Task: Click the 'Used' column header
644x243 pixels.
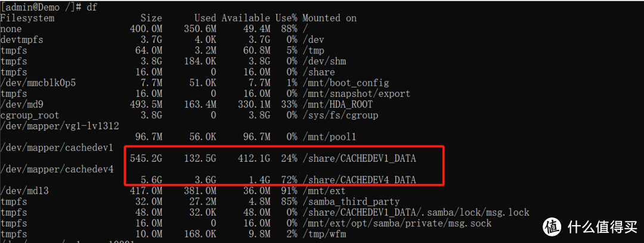Action: click(205, 18)
